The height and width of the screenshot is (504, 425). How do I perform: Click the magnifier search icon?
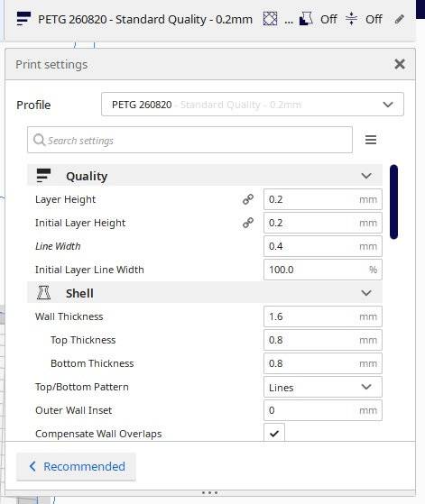39,140
